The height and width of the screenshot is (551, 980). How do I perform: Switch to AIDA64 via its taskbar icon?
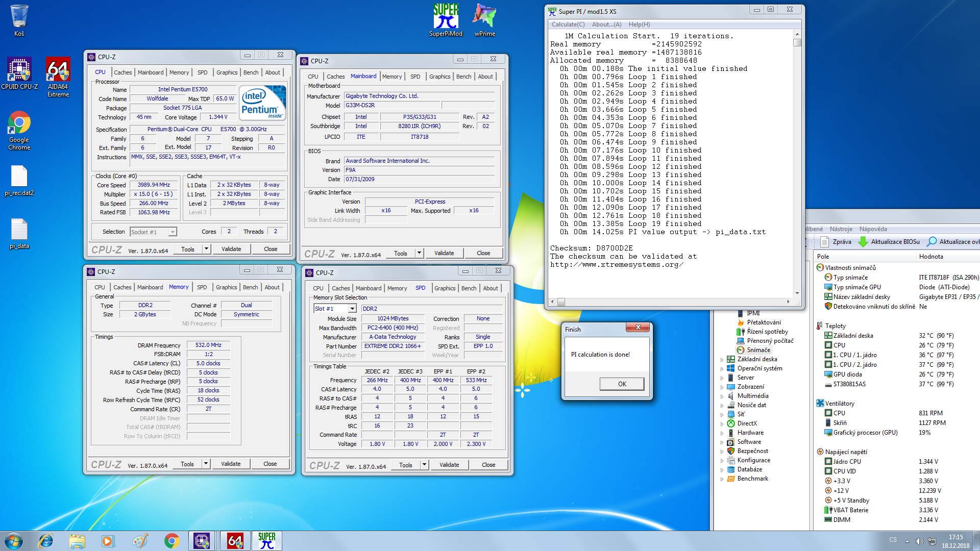(235, 541)
